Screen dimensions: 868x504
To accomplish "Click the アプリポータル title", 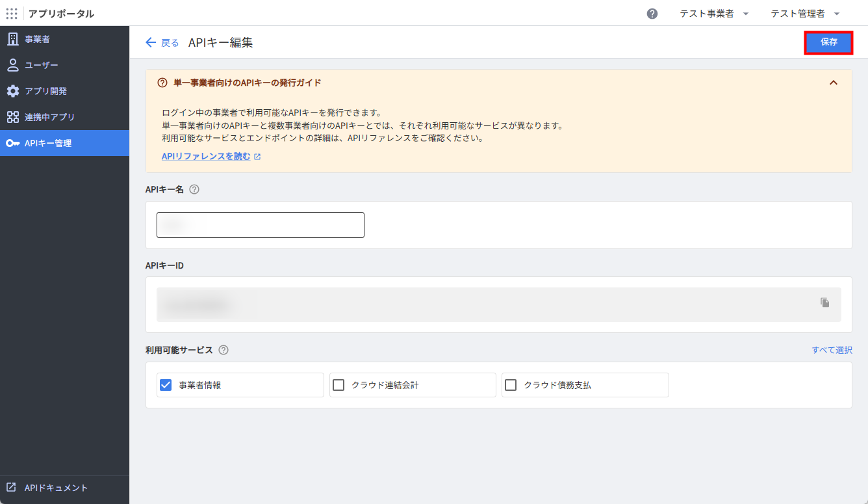I will click(x=61, y=14).
